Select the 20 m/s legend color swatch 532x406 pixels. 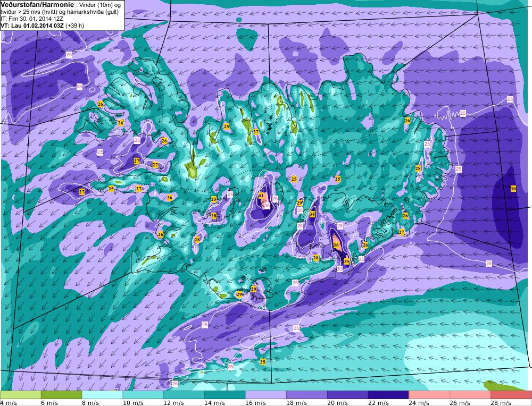point(347,395)
